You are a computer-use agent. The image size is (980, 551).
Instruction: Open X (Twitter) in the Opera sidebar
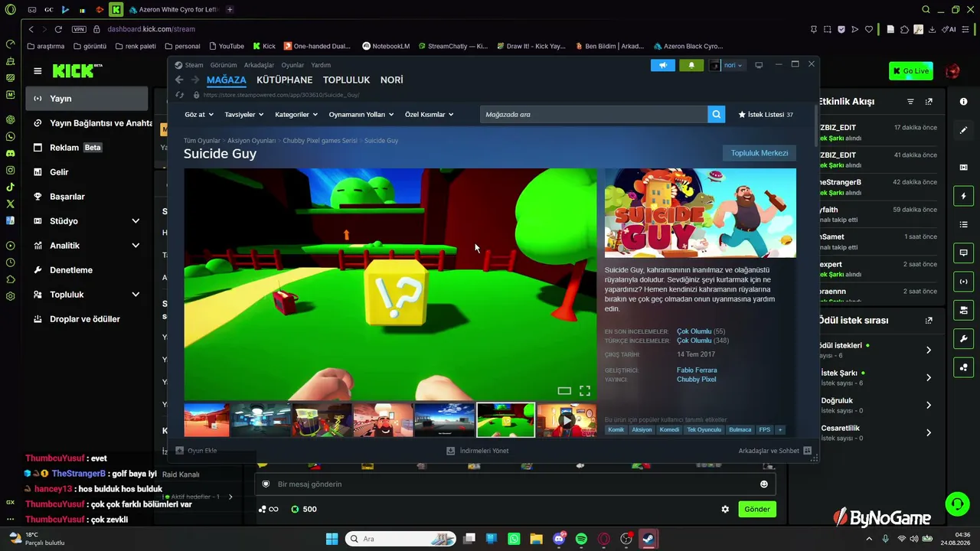click(10, 204)
